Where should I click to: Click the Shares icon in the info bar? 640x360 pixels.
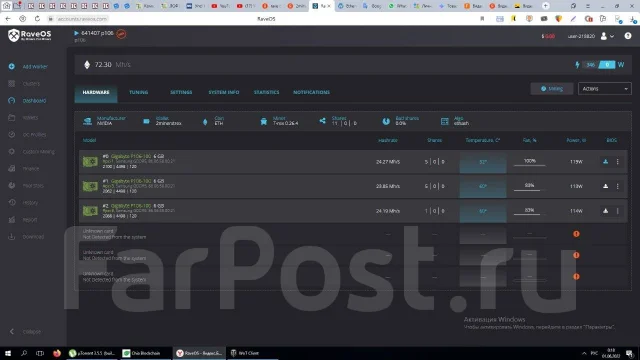tap(322, 121)
